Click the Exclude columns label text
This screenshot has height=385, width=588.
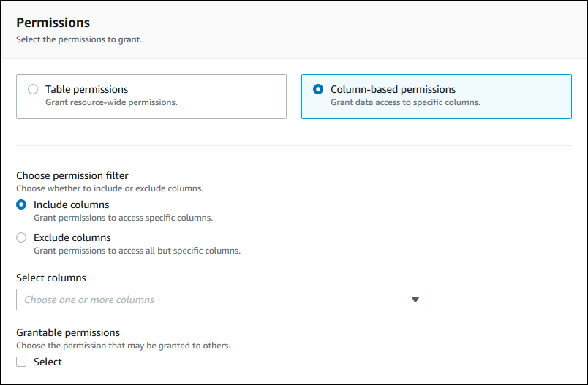72,238
